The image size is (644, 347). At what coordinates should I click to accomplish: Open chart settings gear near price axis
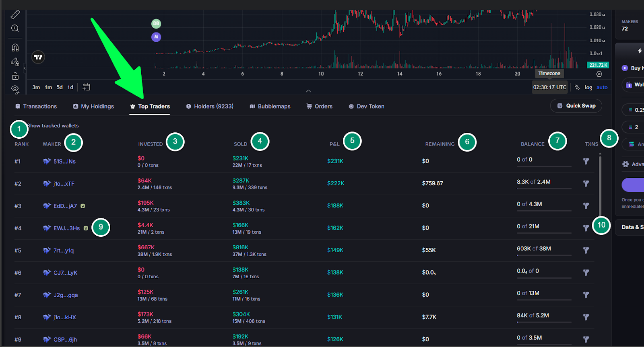(x=599, y=74)
